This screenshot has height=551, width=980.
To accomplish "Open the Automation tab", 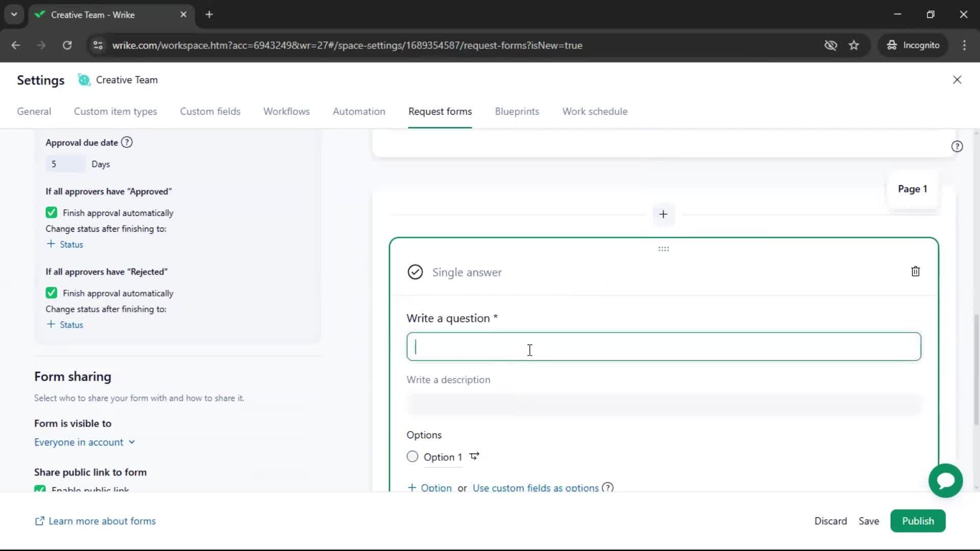I will 359,111.
